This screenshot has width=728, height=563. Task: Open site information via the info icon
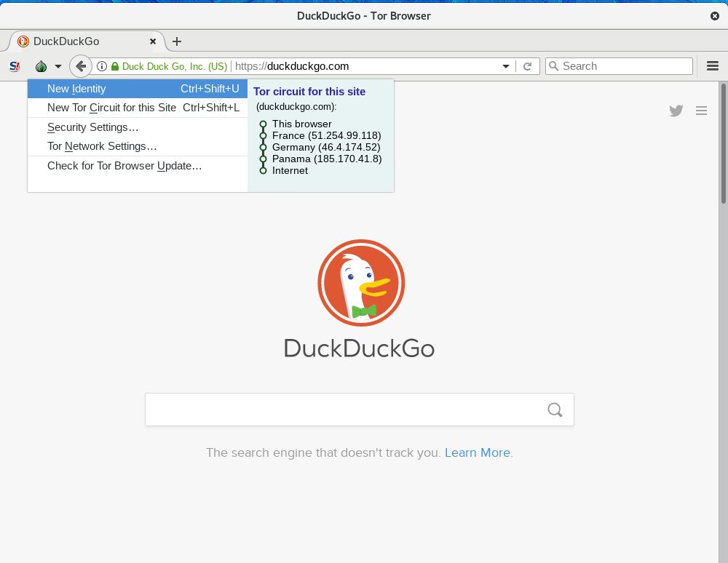pos(102,66)
